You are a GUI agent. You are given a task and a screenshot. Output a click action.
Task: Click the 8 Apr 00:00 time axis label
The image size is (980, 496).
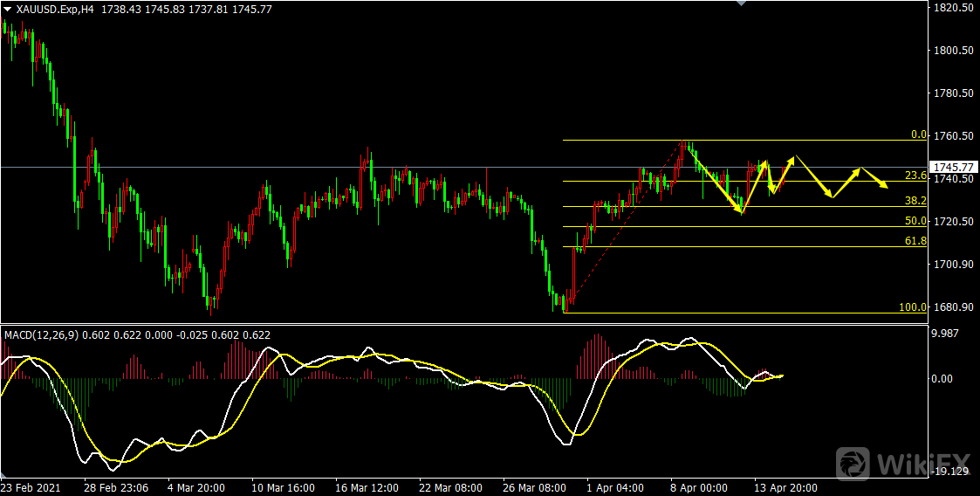697,487
